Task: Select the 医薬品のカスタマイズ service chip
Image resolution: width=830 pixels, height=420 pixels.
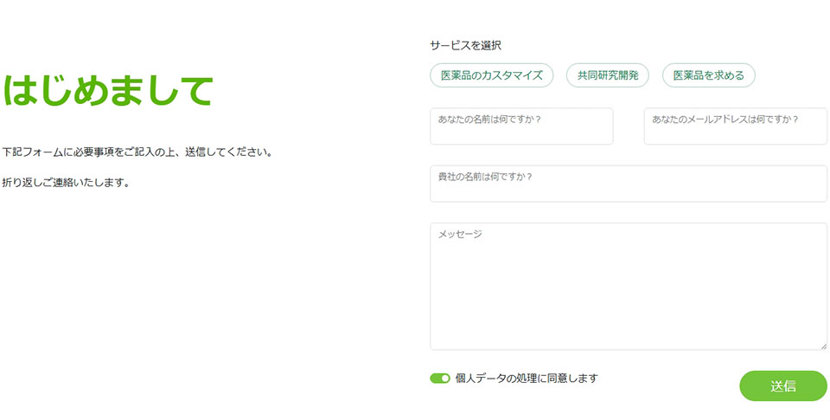Action: (x=491, y=75)
